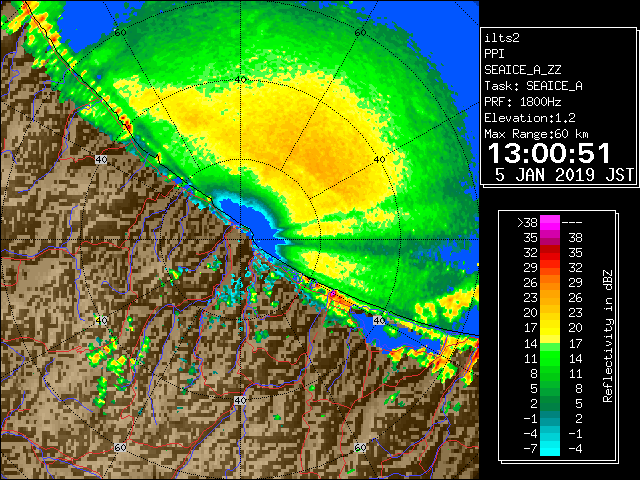This screenshot has height=480, width=640.
Task: Click the -7 label in the legend
Action: coord(530,449)
